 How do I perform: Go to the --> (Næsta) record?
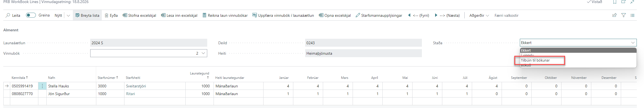pos(447,15)
